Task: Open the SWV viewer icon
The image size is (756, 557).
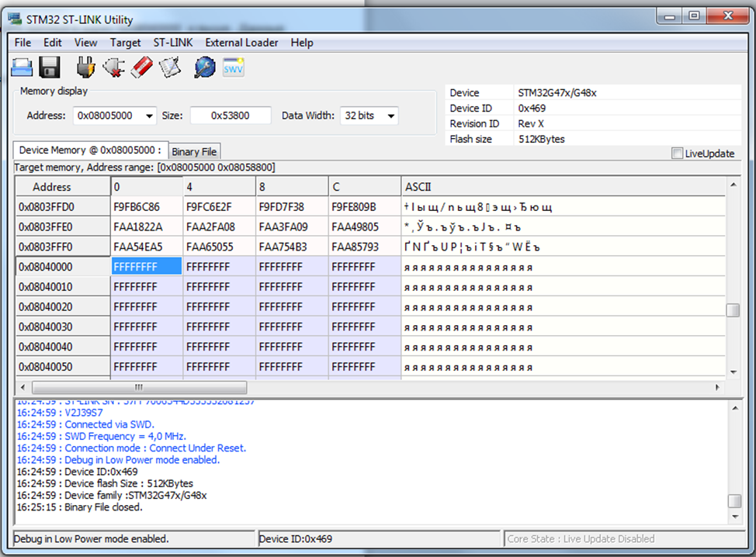Action: point(234,67)
